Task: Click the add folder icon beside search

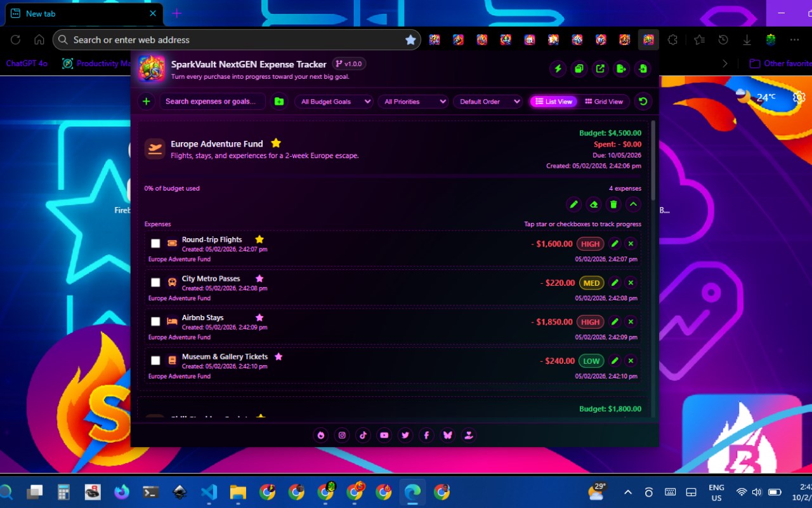Action: coord(279,102)
